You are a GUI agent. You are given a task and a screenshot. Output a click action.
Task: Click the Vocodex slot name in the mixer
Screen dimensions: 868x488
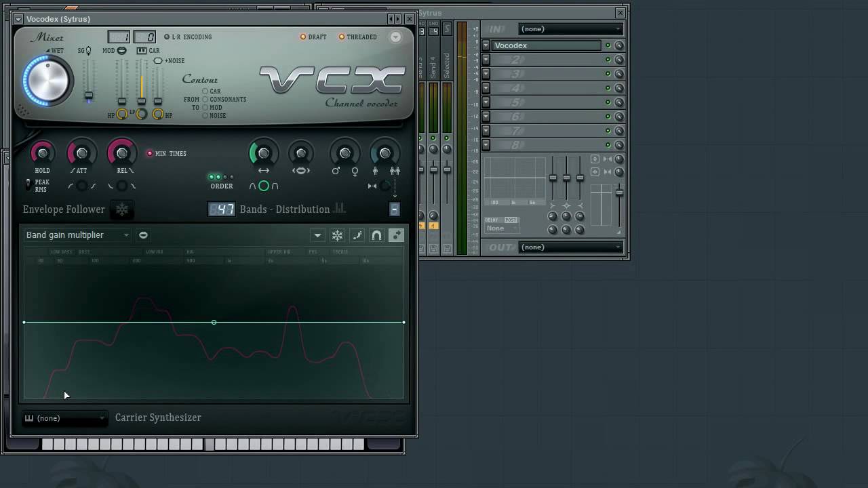547,45
